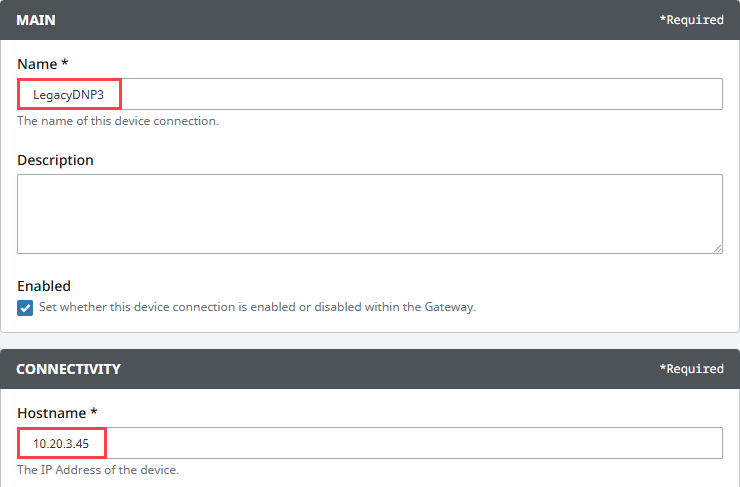Click the asterisk beside the Hostname label
The height and width of the screenshot is (487, 740).
94,411
